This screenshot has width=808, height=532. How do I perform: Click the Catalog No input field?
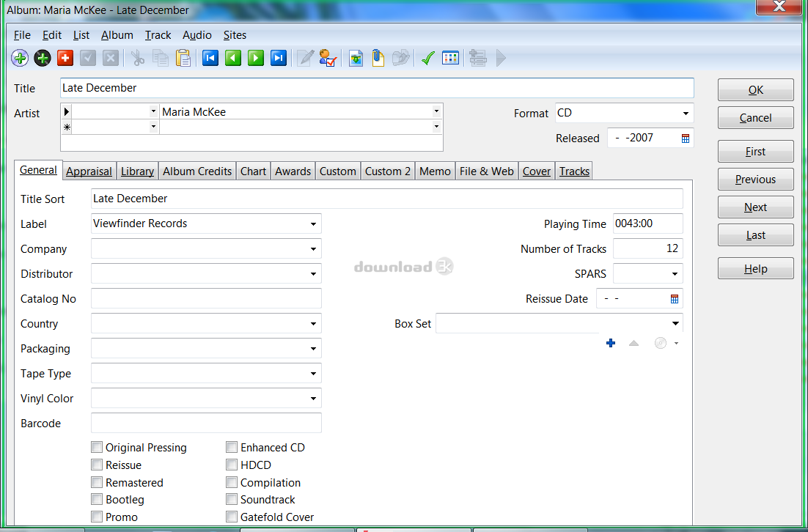pyautogui.click(x=206, y=299)
